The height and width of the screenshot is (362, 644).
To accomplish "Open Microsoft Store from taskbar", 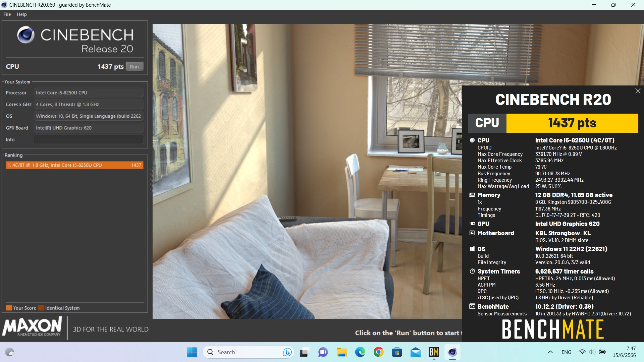I will pos(397,352).
